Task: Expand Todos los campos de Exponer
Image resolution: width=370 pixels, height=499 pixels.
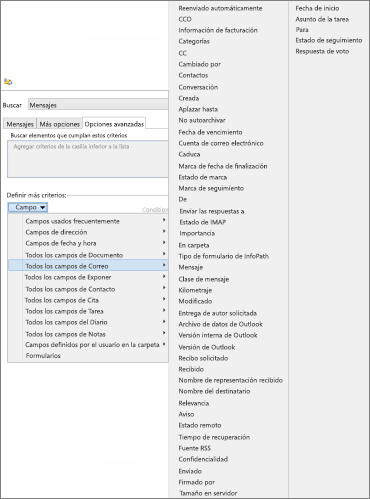Action: coord(88,277)
